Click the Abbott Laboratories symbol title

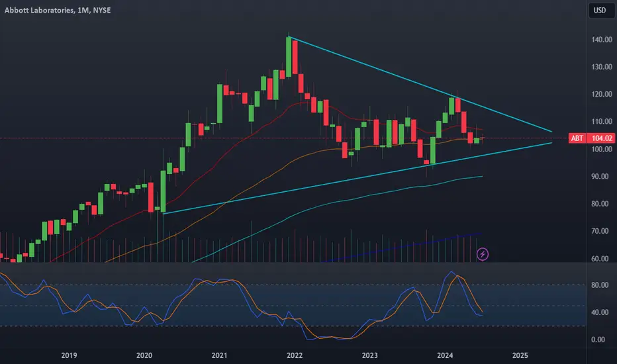coord(58,10)
